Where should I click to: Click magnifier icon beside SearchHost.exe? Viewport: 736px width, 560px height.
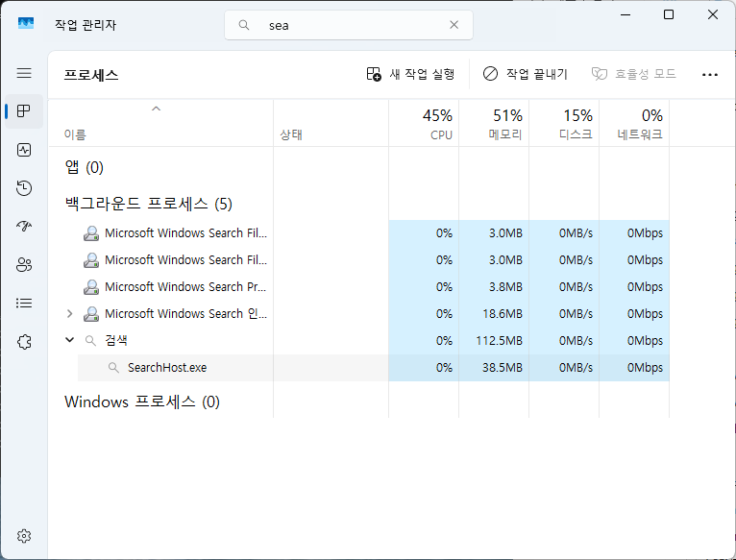(113, 368)
